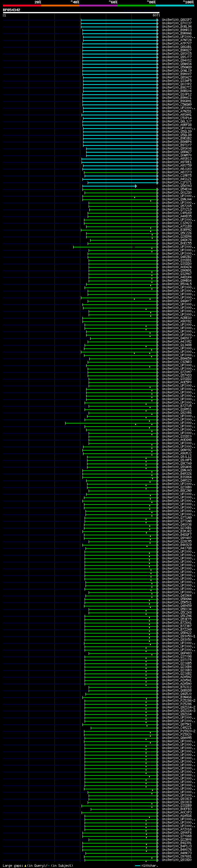Open hit UniRef100_C1MRT5
Screen dimensions: 197x868
pyautogui.click(x=176, y=176)
